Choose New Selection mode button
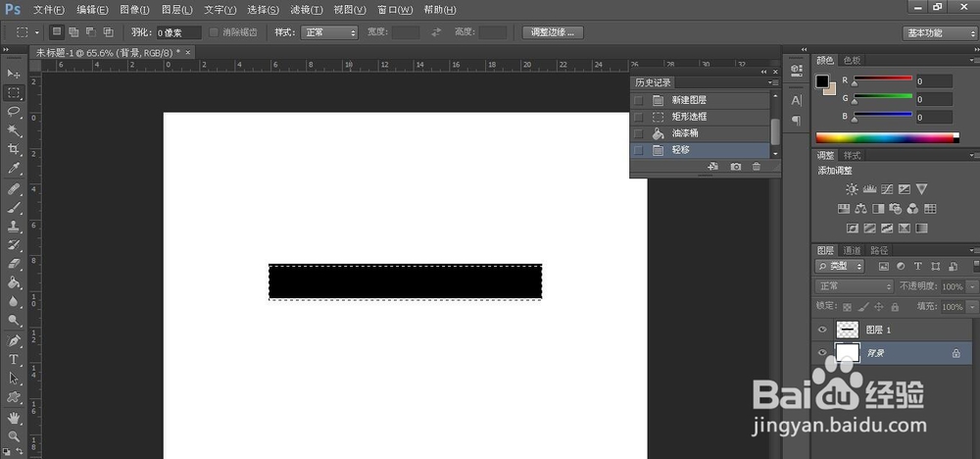Image resolution: width=980 pixels, height=459 pixels. click(x=56, y=32)
